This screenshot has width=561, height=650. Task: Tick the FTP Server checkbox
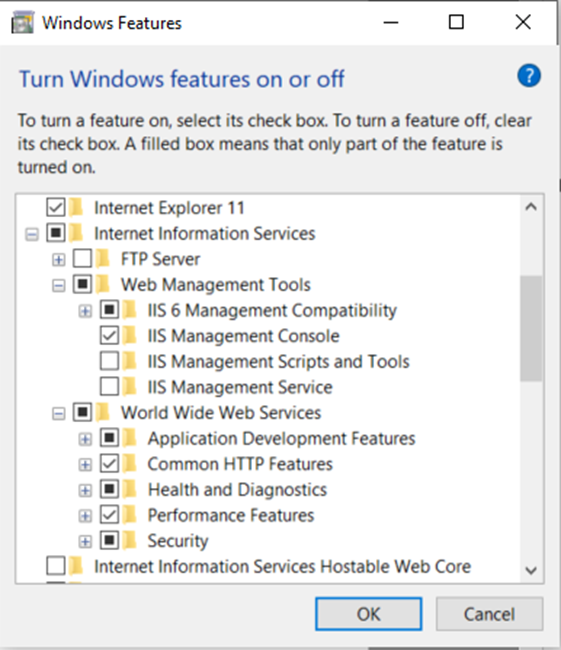[x=82, y=259]
